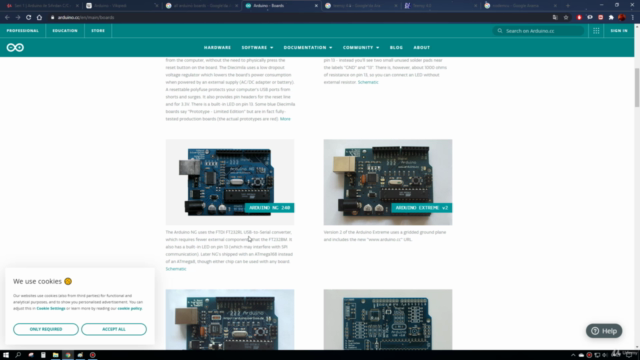Show hidden system tray icons
Screen dimensions: 640x360
[x=573, y=355]
